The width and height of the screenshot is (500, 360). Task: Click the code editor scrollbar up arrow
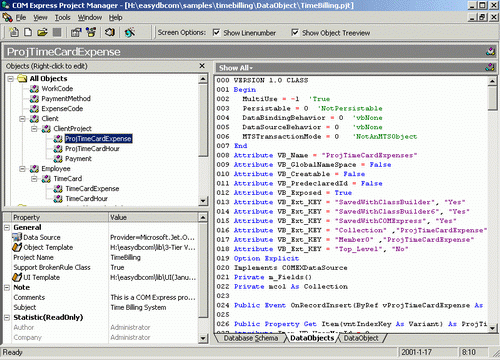pyautogui.click(x=492, y=81)
